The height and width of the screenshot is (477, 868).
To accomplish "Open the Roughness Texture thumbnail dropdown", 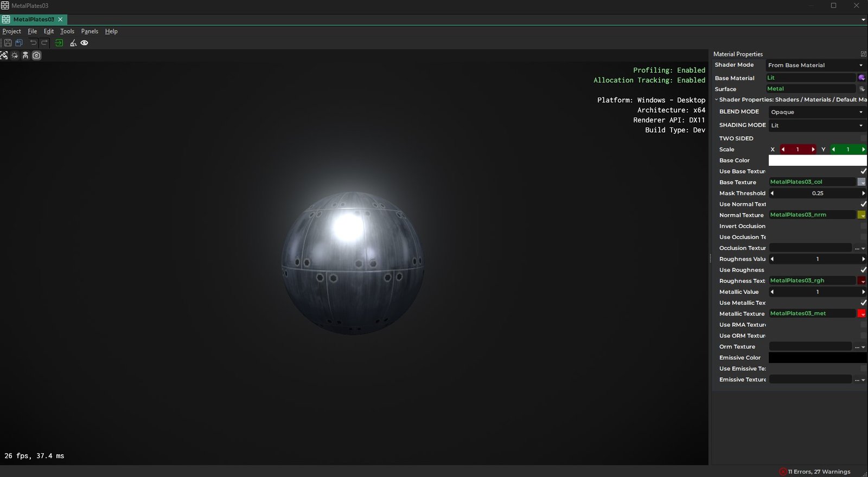I will [x=861, y=281].
